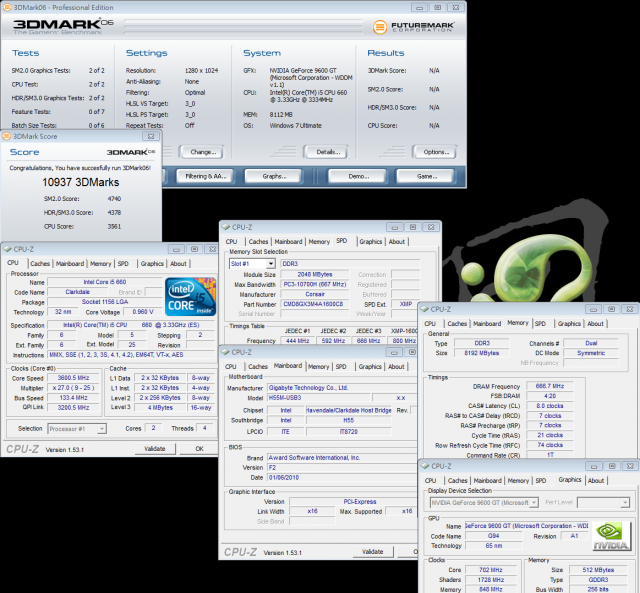This screenshot has height=593, width=640.
Task: Click the Part Number CMD8GX3M4A1600C8 field
Action: tap(315, 304)
